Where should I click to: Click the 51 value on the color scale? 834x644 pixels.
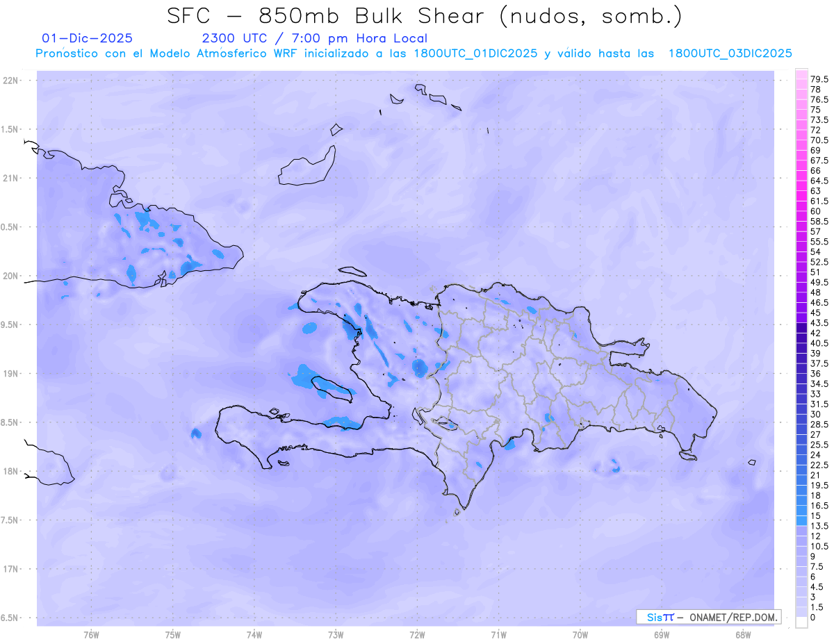click(816, 272)
